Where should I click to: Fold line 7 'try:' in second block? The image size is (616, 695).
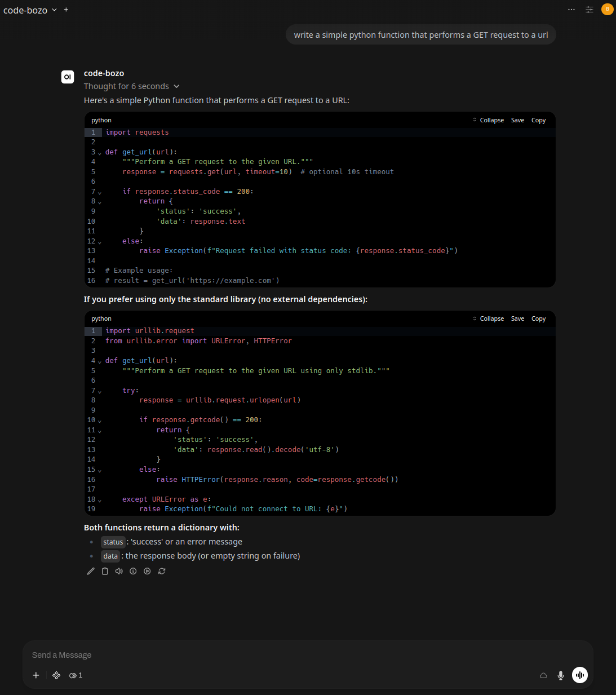click(100, 391)
